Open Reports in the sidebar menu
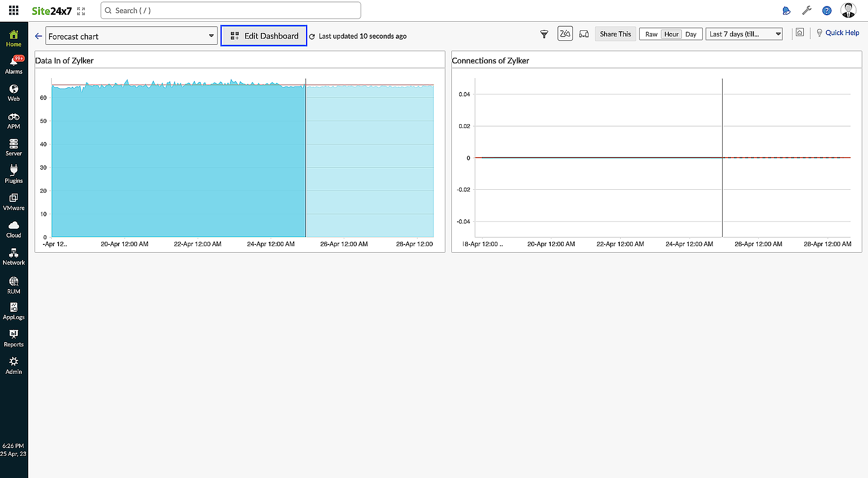 click(x=13, y=338)
